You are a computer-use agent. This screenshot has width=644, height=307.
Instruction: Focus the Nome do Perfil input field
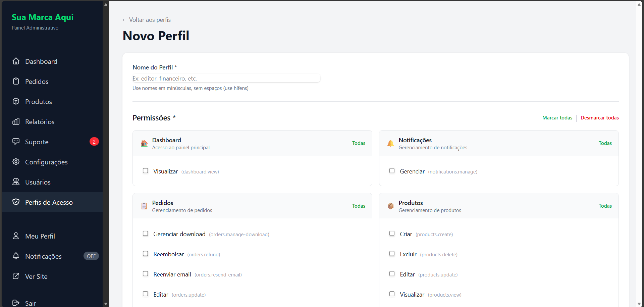[x=226, y=79]
